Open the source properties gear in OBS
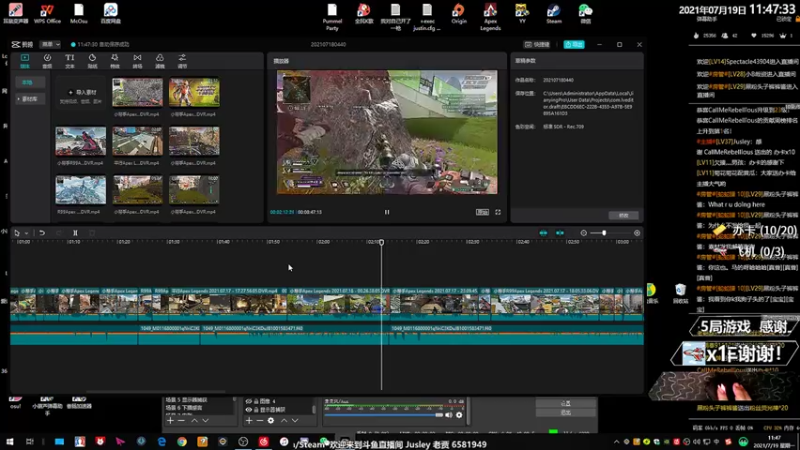 (271, 420)
